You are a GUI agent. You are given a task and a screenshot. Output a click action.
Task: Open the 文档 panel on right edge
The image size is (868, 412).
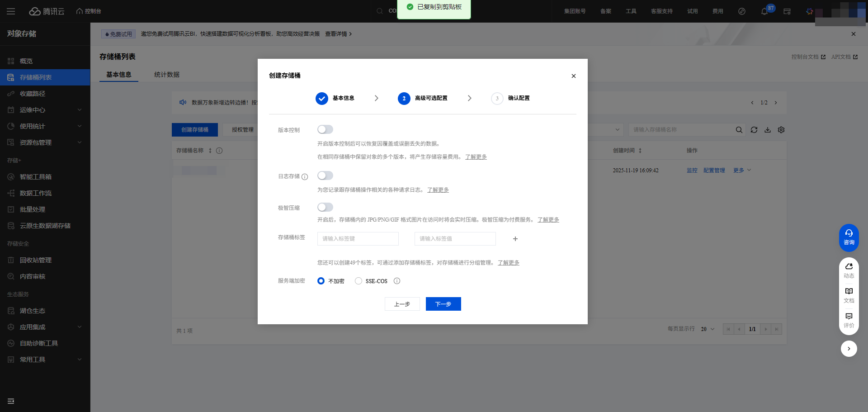849,295
